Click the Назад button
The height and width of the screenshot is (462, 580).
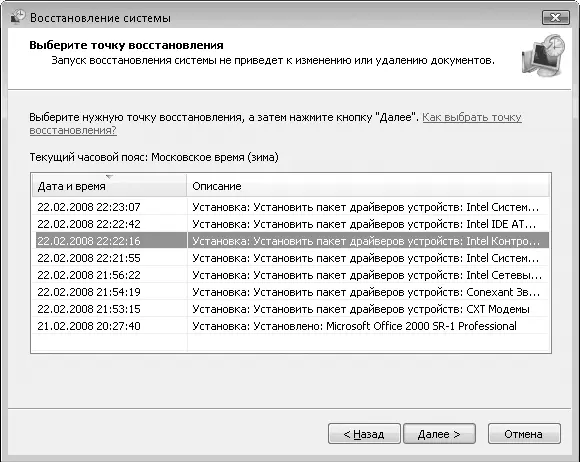point(364,434)
